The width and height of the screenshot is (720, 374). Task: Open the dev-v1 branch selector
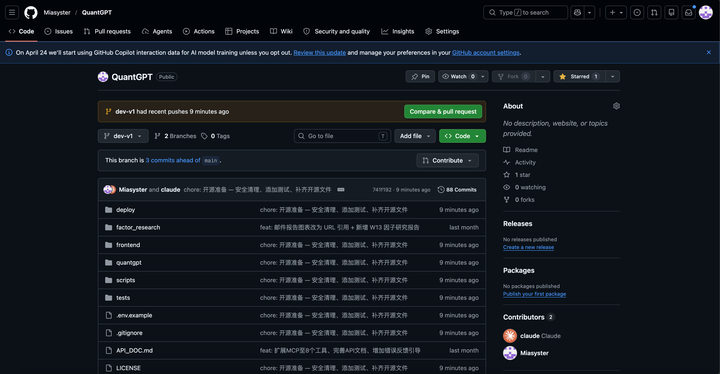click(x=123, y=136)
